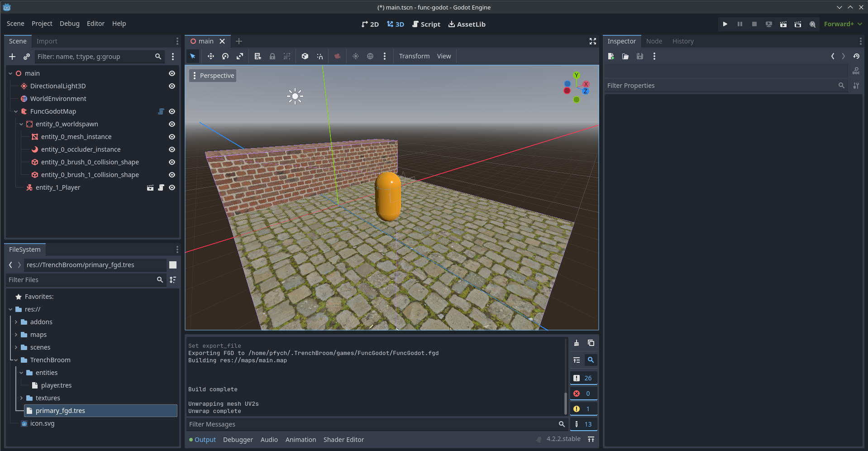Click the Transform menu button
868x451 pixels.
coord(414,56)
